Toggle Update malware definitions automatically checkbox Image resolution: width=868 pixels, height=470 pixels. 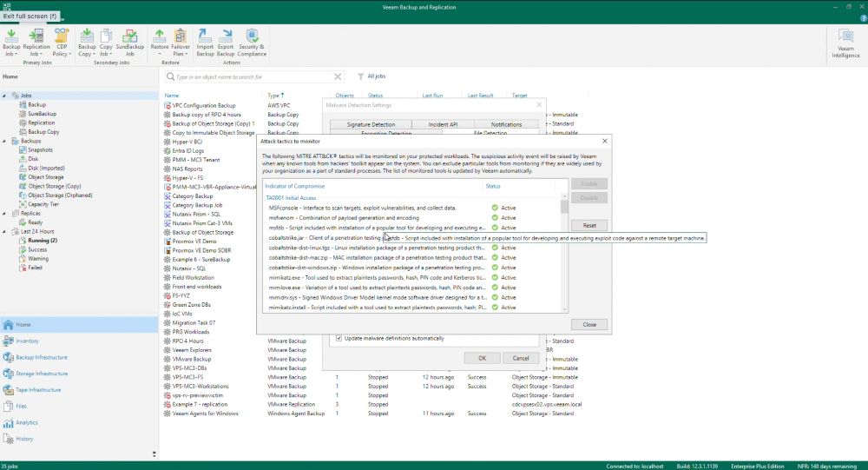pos(339,338)
